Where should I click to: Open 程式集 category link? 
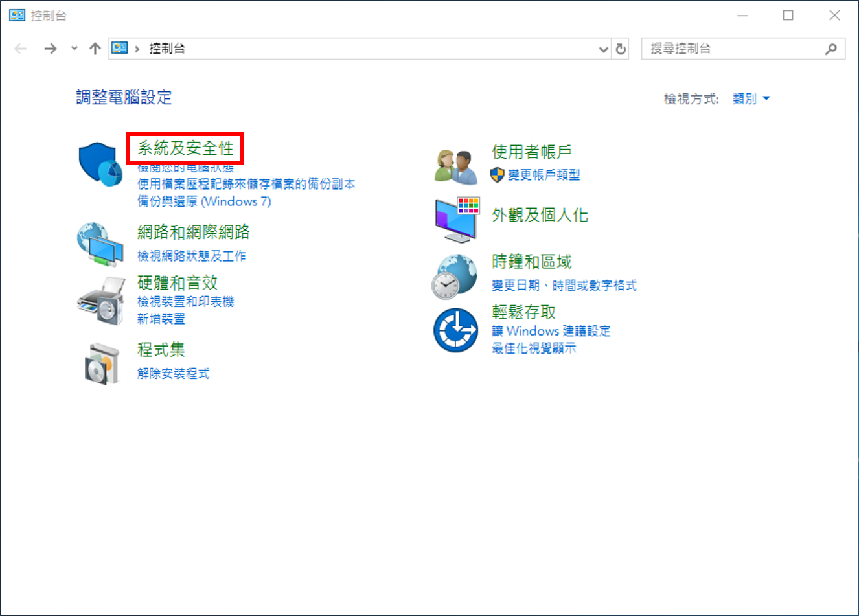[161, 350]
